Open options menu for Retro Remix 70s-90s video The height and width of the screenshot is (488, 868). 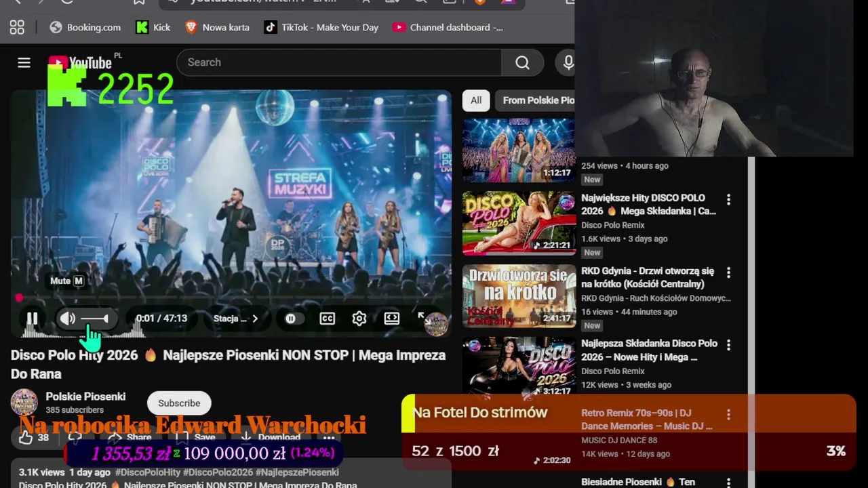[x=728, y=414]
